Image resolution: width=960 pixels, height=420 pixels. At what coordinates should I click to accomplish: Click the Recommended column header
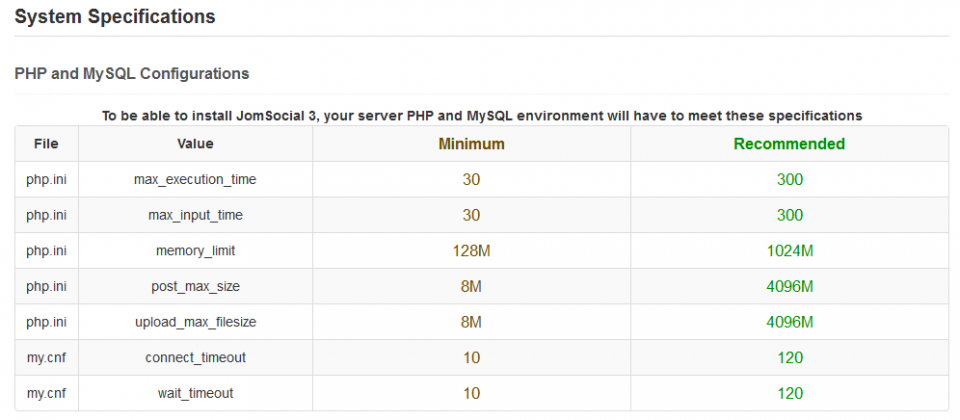[789, 144]
